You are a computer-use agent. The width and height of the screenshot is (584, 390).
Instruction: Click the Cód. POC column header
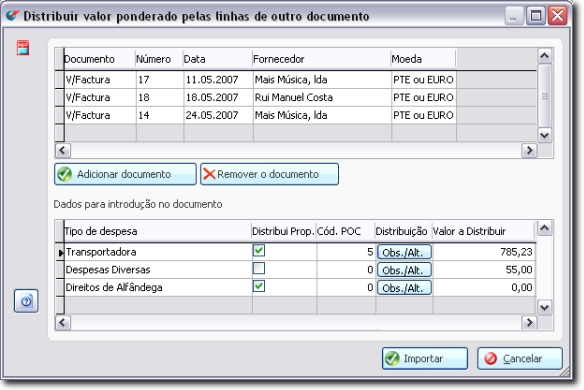[x=345, y=231]
